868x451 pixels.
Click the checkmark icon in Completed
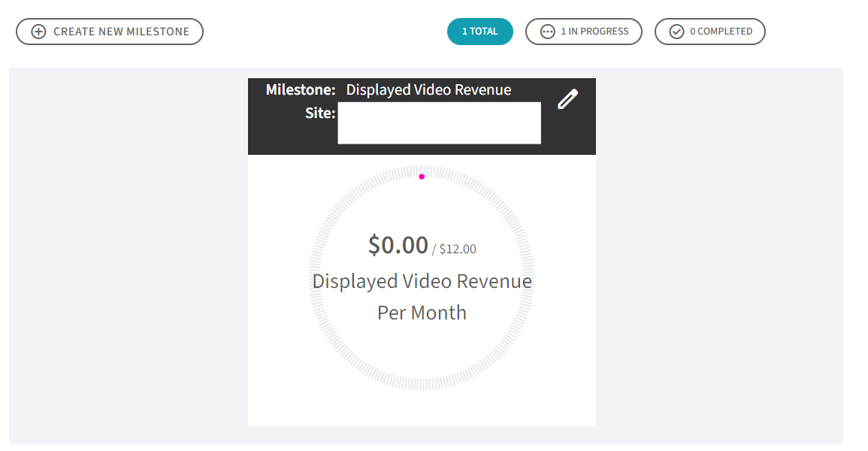coord(676,32)
